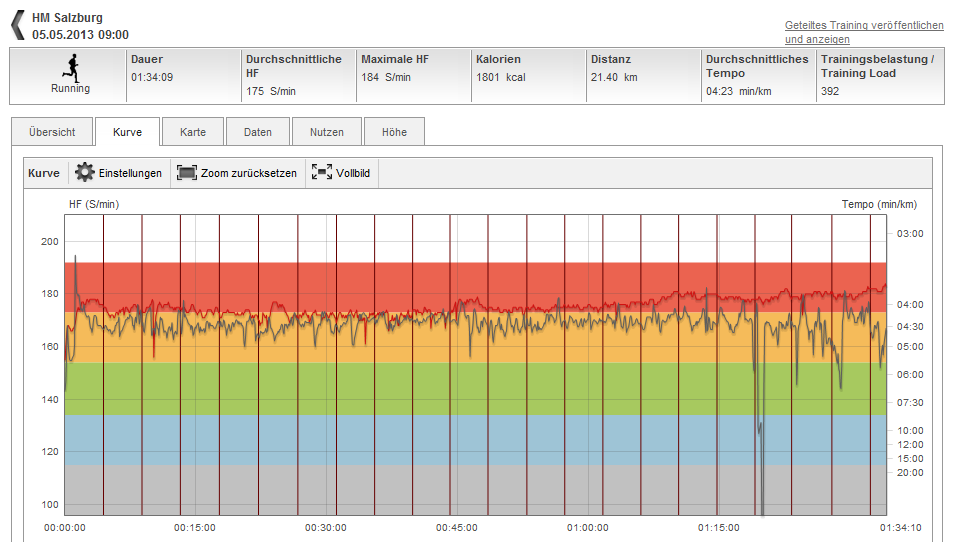Screen dimensions: 953x542
Task: Select the Kurve tab
Action: tap(127, 132)
